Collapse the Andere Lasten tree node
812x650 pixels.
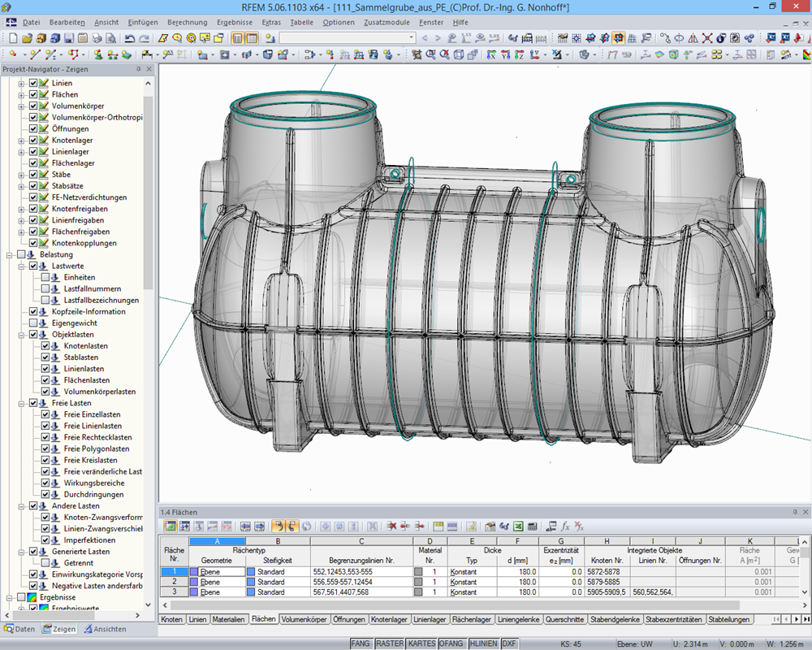tap(21, 506)
